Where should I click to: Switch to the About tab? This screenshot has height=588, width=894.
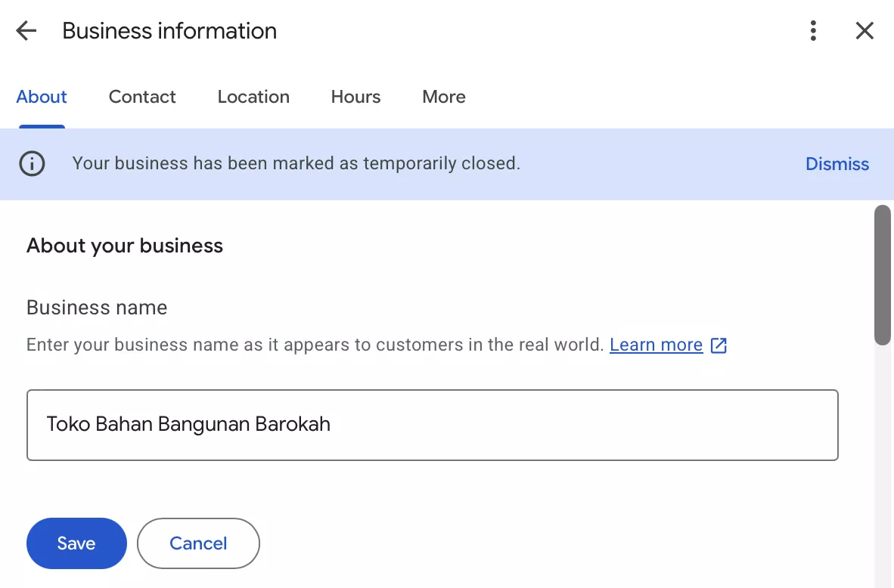pyautogui.click(x=42, y=97)
